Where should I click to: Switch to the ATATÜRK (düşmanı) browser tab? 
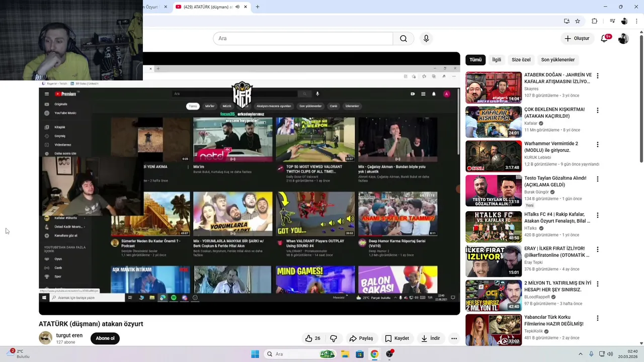click(x=206, y=7)
